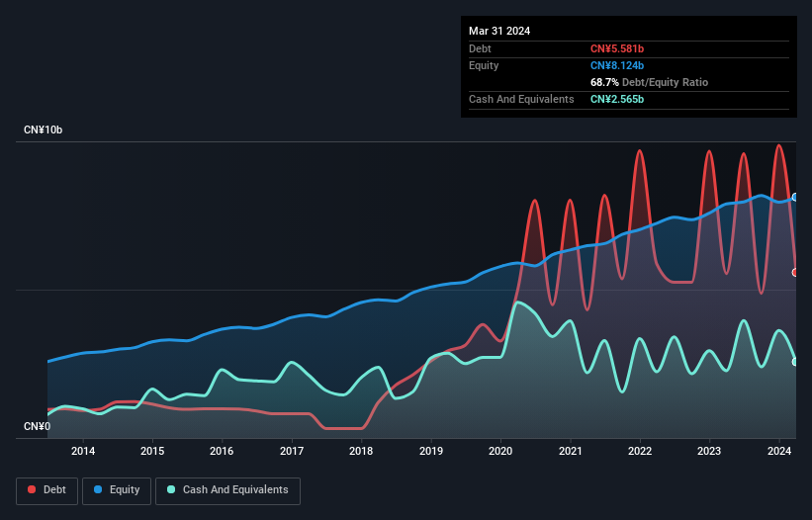The image size is (812, 520).
Task: Click the 68.7% Debt/Equity Ratio text
Action: point(649,82)
